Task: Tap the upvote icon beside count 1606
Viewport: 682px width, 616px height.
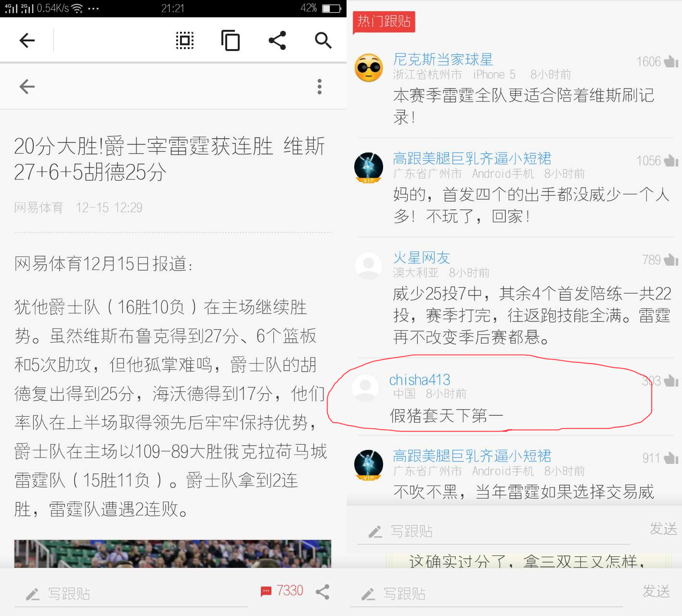Action: coord(670,61)
